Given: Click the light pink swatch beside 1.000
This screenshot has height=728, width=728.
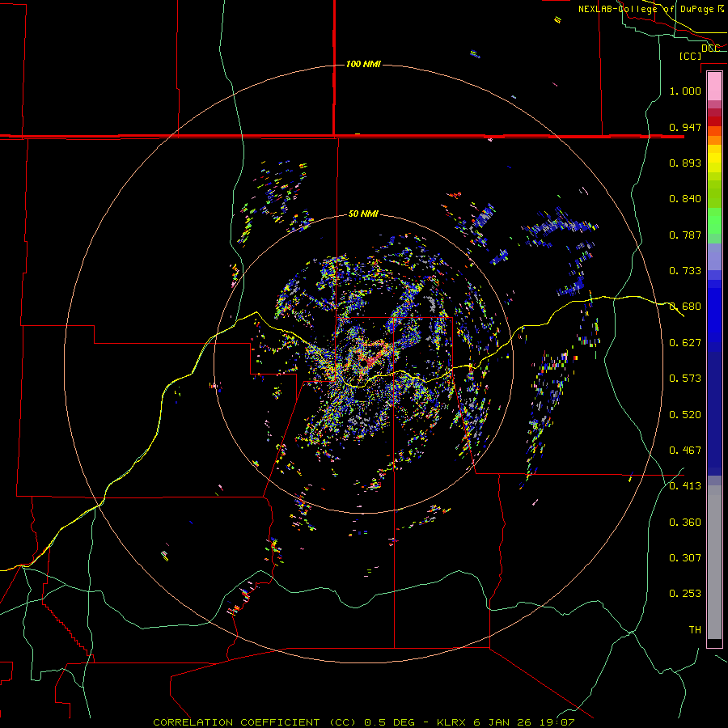Looking at the screenshot, I should [714, 87].
